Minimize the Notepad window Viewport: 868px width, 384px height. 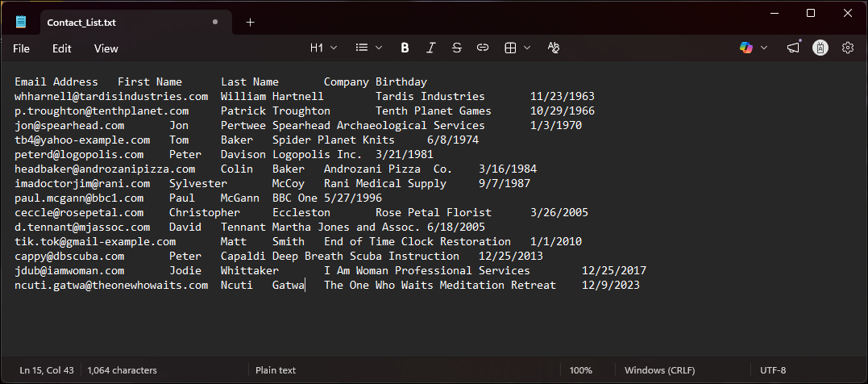tap(775, 13)
